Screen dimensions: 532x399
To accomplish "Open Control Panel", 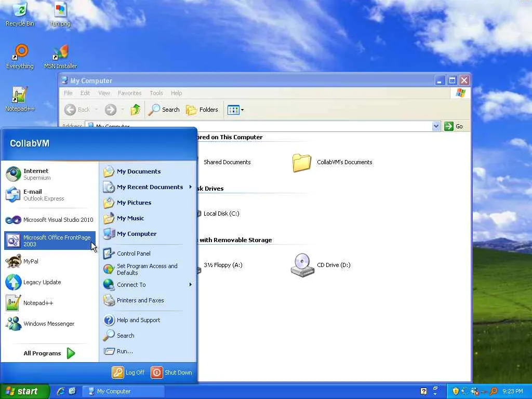I will coord(148,254).
